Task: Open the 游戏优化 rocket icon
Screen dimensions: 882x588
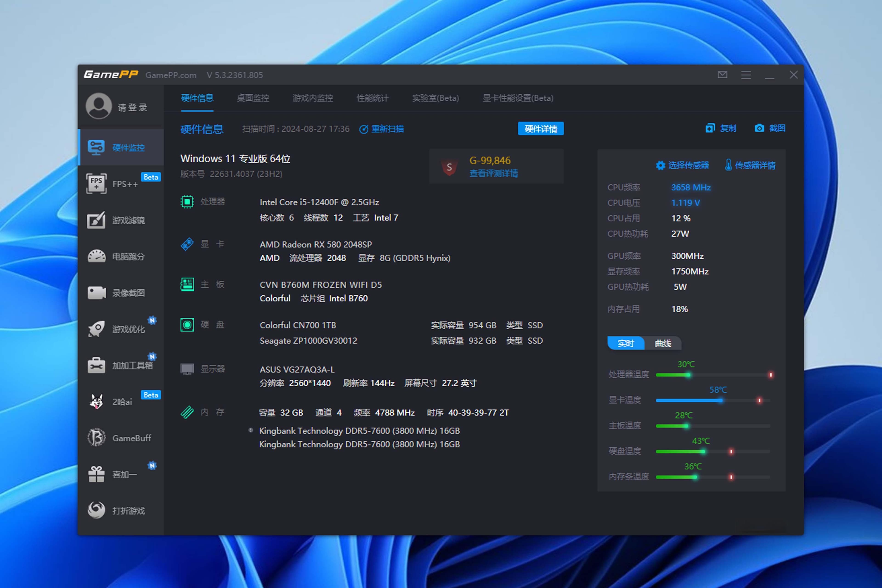Action: point(96,329)
